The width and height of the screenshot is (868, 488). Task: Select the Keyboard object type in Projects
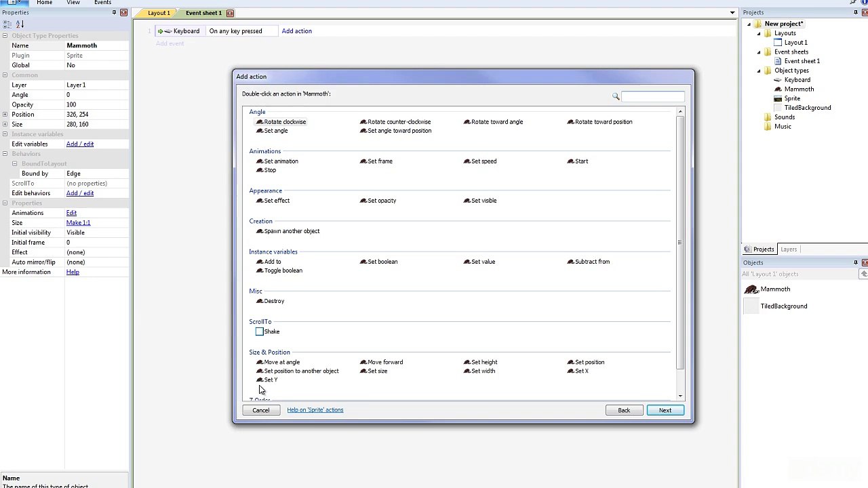point(797,80)
